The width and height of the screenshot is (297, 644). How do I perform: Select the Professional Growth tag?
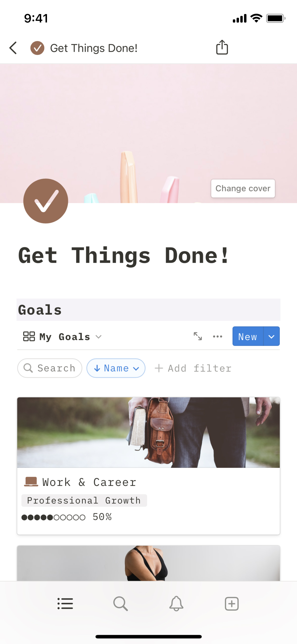click(x=84, y=500)
